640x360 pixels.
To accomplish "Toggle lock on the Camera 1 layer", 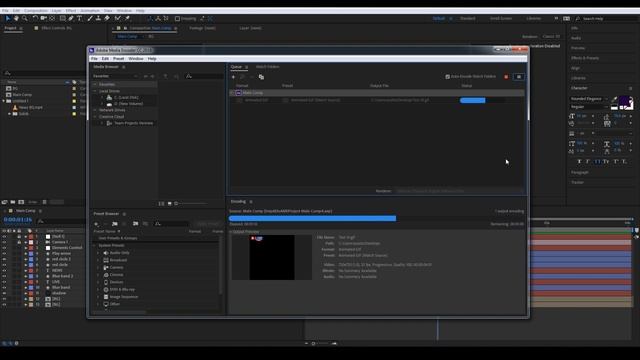I will (19, 242).
